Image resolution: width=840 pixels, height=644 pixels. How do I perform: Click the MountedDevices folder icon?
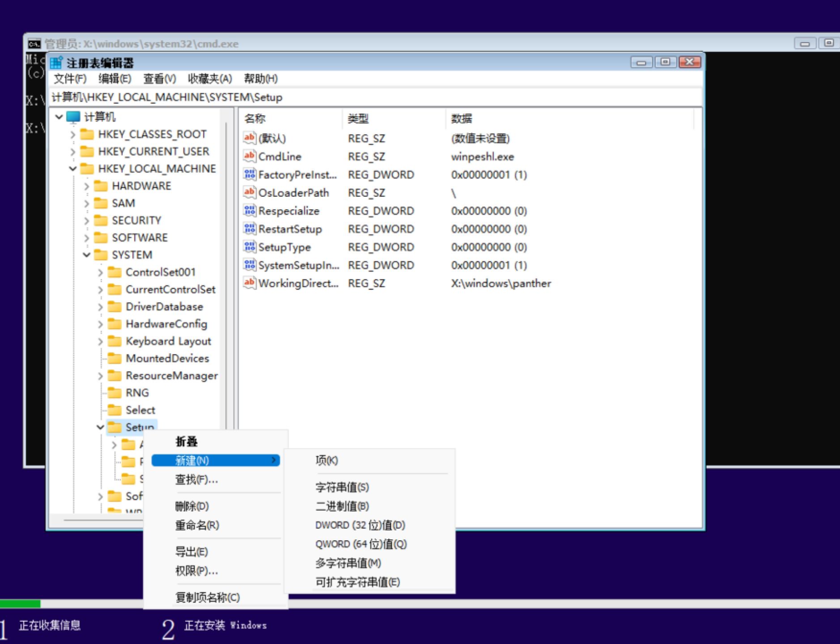coord(115,358)
